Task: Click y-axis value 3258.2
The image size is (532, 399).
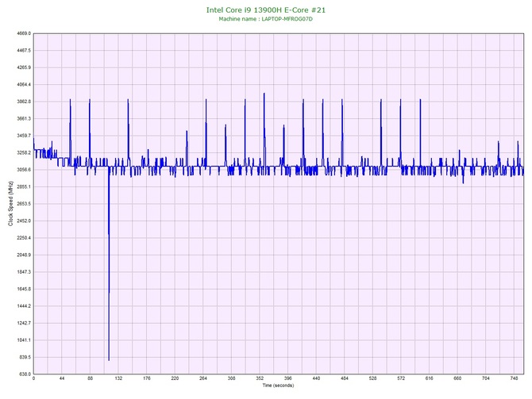Action: (x=24, y=152)
